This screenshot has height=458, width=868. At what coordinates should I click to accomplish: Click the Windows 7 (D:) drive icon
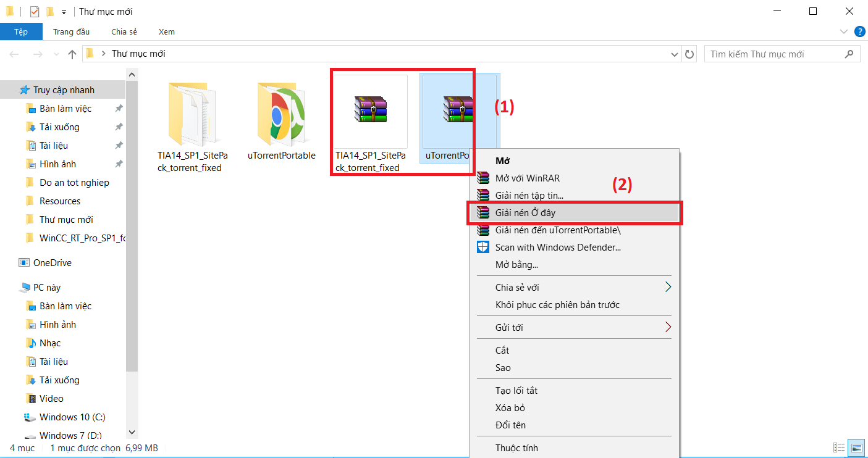click(x=30, y=436)
